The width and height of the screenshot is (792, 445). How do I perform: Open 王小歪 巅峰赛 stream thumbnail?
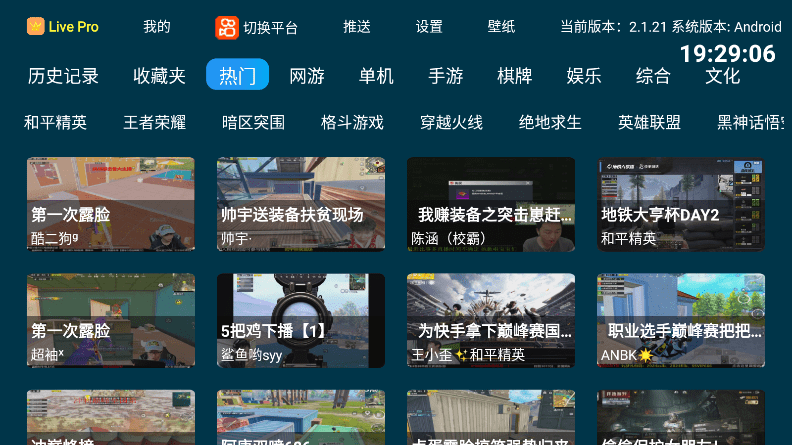pos(491,320)
